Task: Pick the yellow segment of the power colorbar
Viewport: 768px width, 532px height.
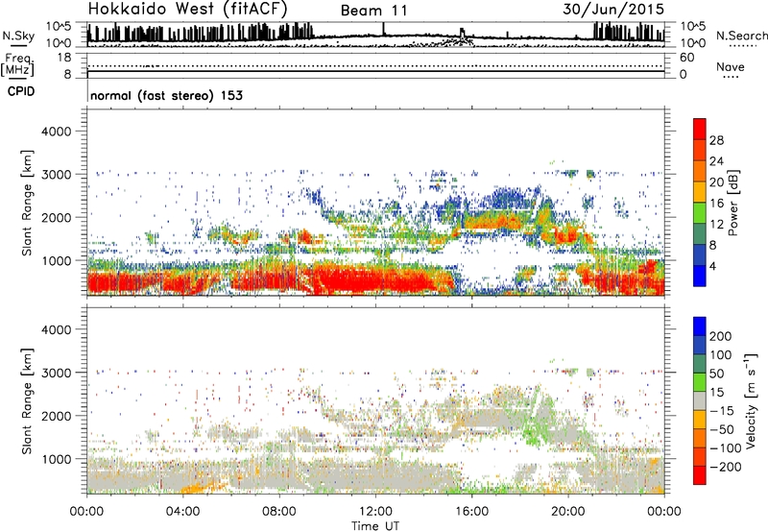Action: pos(700,192)
